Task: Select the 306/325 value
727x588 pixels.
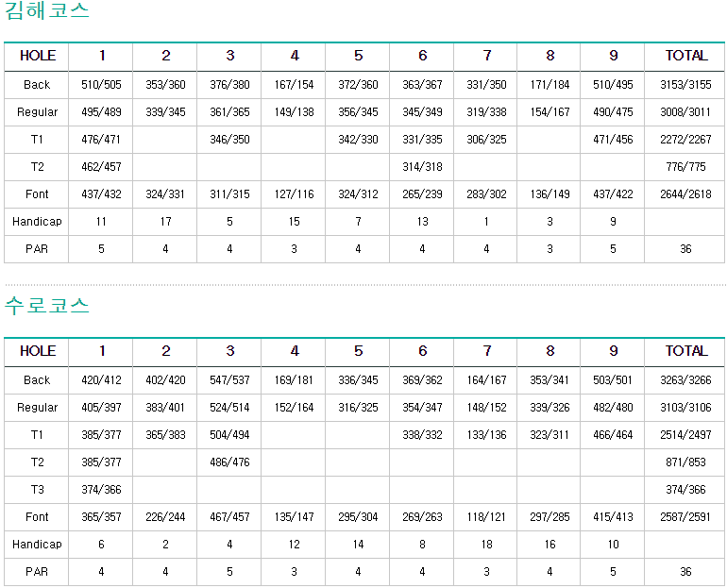Action: click(x=486, y=140)
